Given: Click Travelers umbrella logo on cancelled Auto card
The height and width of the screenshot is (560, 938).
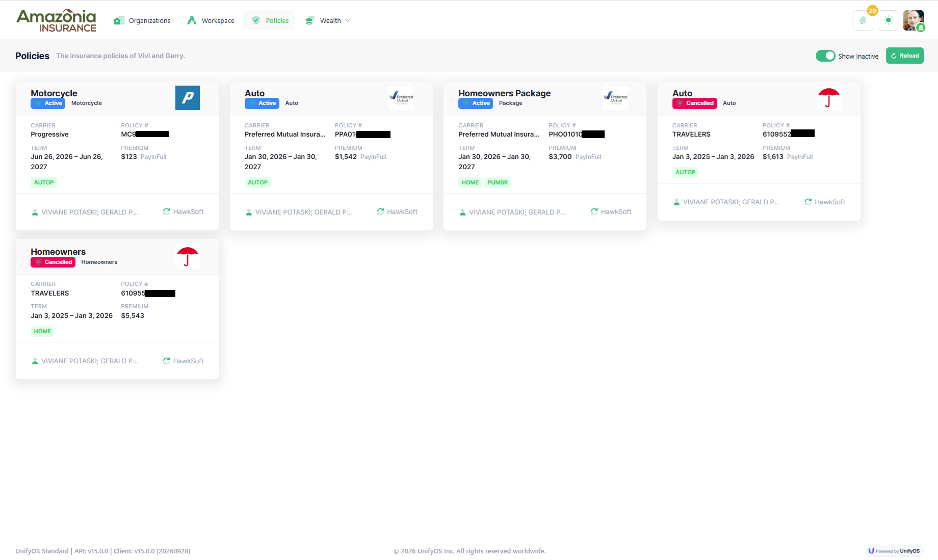Looking at the screenshot, I should (x=829, y=98).
